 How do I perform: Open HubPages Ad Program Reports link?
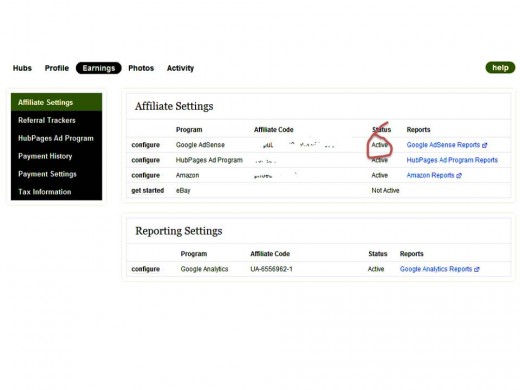click(x=452, y=160)
